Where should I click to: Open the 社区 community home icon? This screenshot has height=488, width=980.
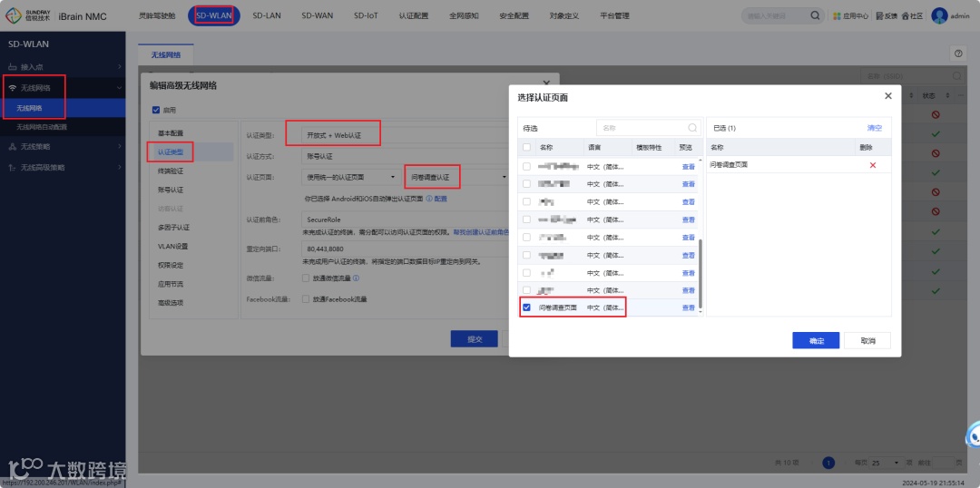905,16
